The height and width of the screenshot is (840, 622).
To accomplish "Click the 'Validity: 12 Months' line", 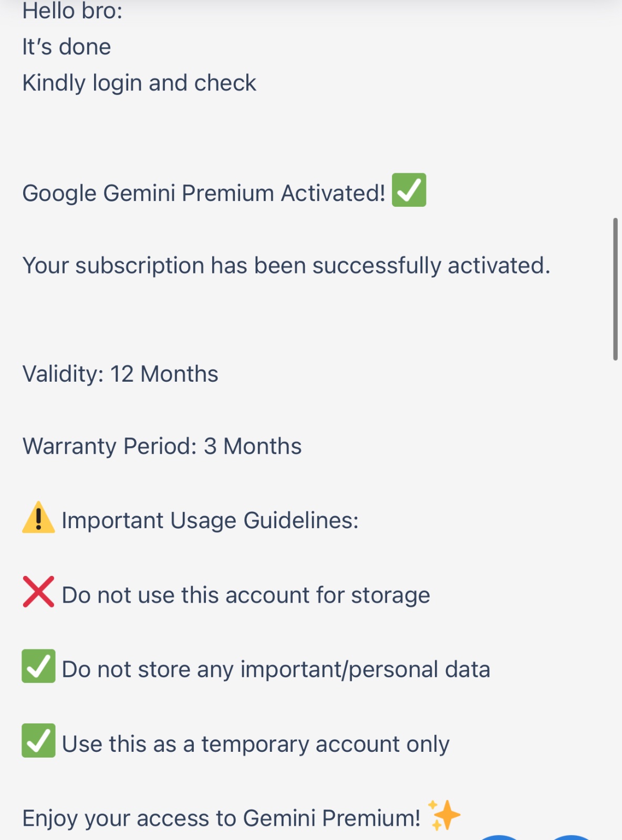I will coord(120,374).
